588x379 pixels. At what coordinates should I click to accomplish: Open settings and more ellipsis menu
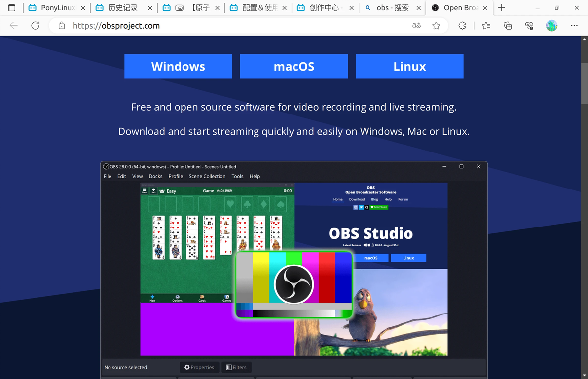pos(574,26)
